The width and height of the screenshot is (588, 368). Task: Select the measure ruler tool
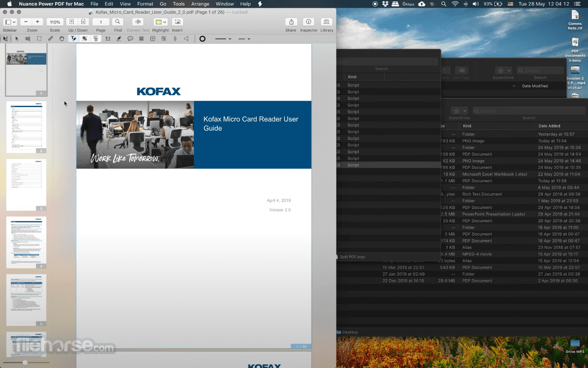point(51,39)
